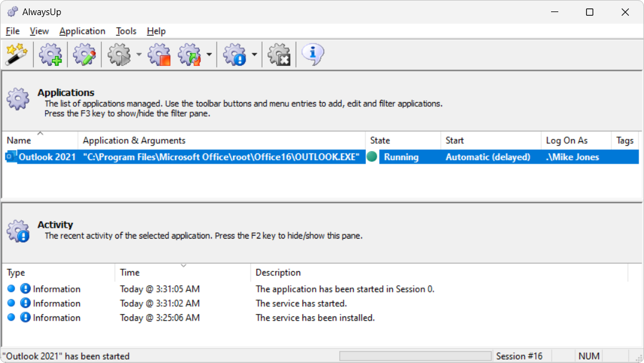
Task: Click 'The service has started.' description
Action: [x=301, y=303]
